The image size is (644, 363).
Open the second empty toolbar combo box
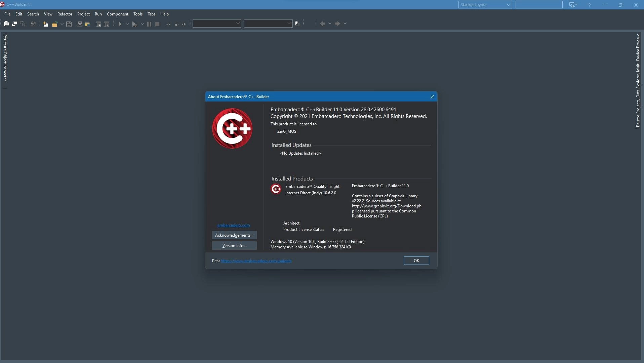tap(268, 24)
